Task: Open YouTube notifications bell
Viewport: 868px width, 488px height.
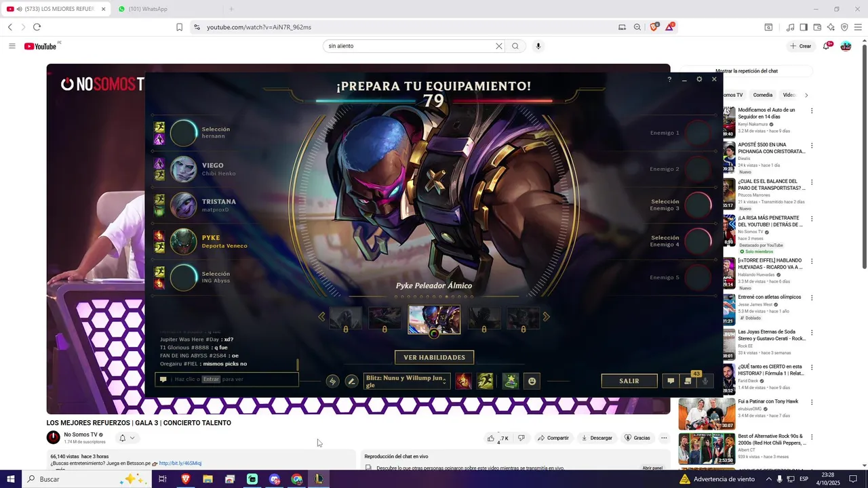Action: (x=827, y=46)
